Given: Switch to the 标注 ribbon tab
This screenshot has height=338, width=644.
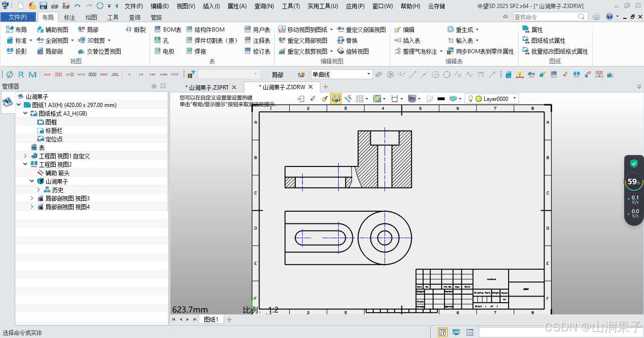Looking at the screenshot, I should click(x=69, y=17).
